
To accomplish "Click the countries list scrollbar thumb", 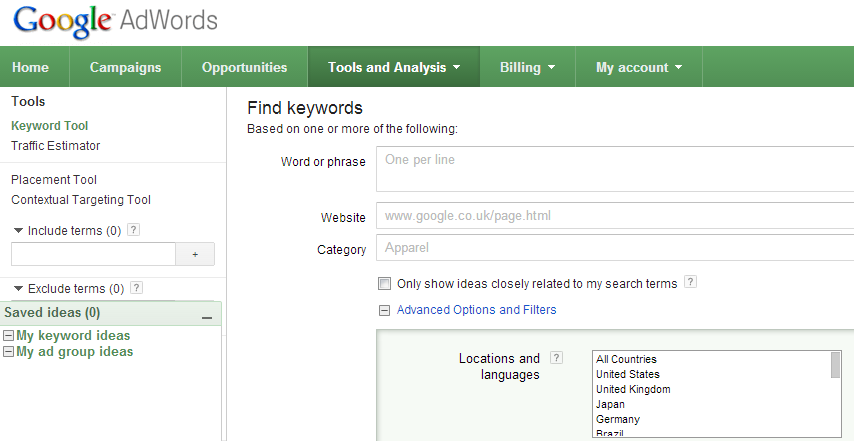I will point(835,365).
